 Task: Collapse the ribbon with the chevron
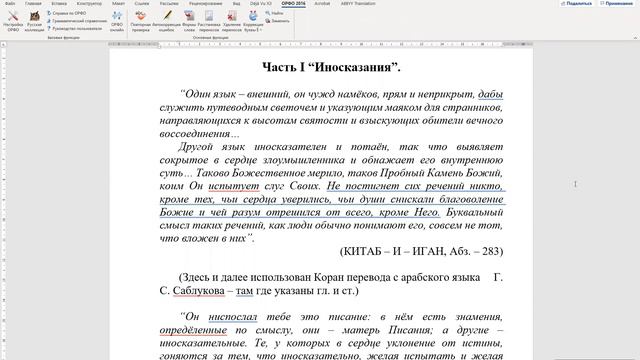[x=635, y=38]
